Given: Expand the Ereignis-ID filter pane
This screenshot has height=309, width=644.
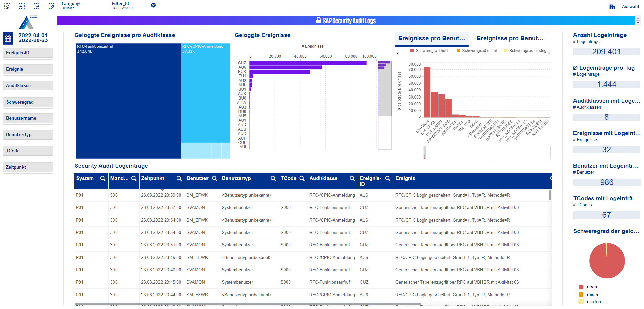Looking at the screenshot, I should (28, 53).
